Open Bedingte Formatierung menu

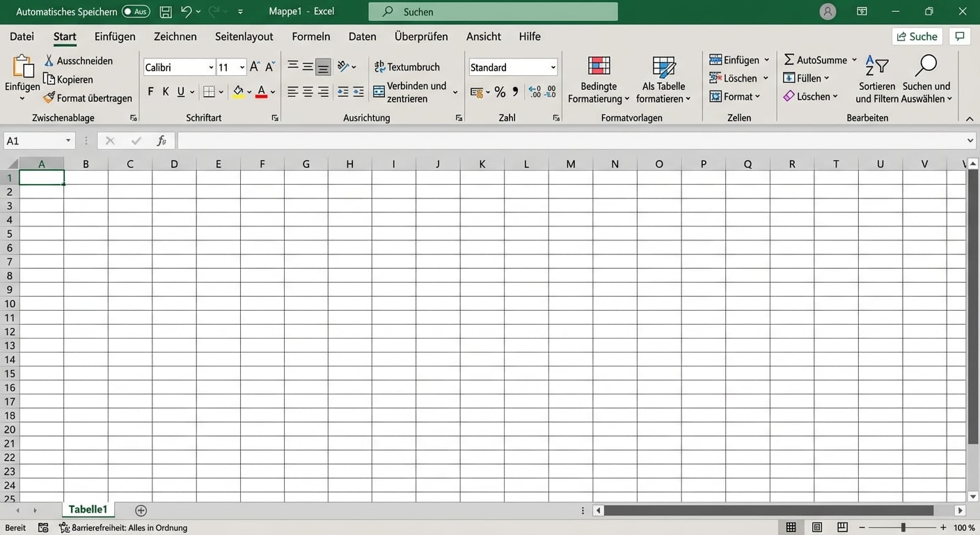[x=599, y=80]
